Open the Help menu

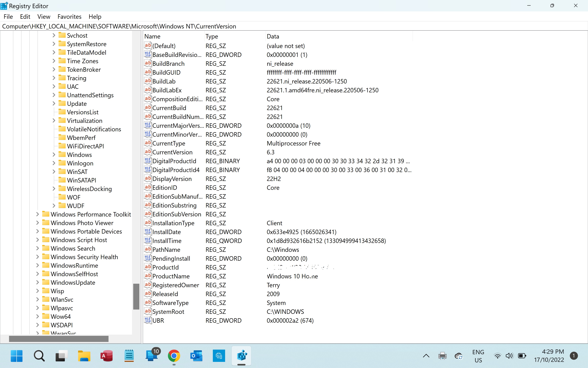click(95, 17)
